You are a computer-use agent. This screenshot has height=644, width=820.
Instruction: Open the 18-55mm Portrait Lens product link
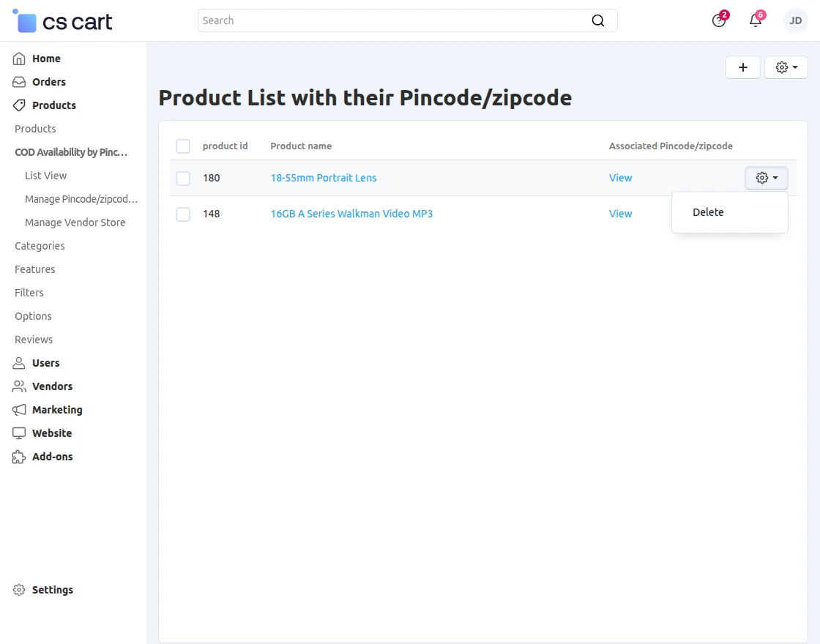323,178
